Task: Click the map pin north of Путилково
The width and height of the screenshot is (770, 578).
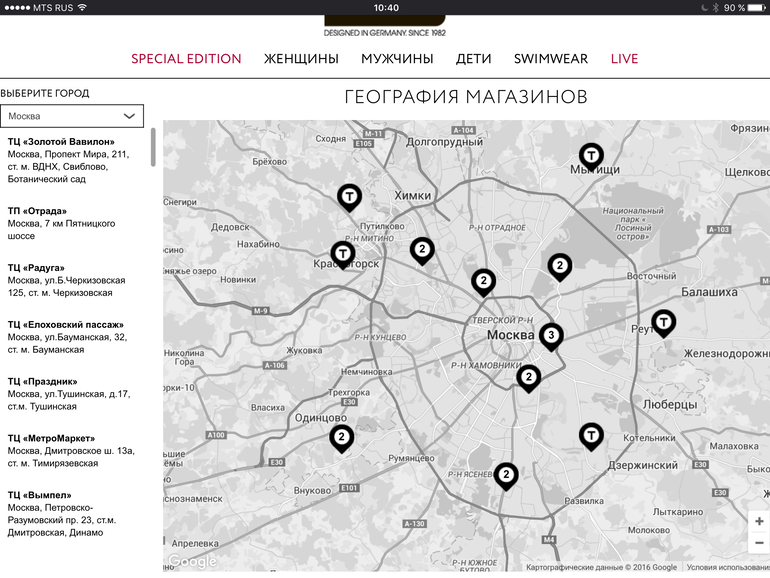Action: coord(348,197)
